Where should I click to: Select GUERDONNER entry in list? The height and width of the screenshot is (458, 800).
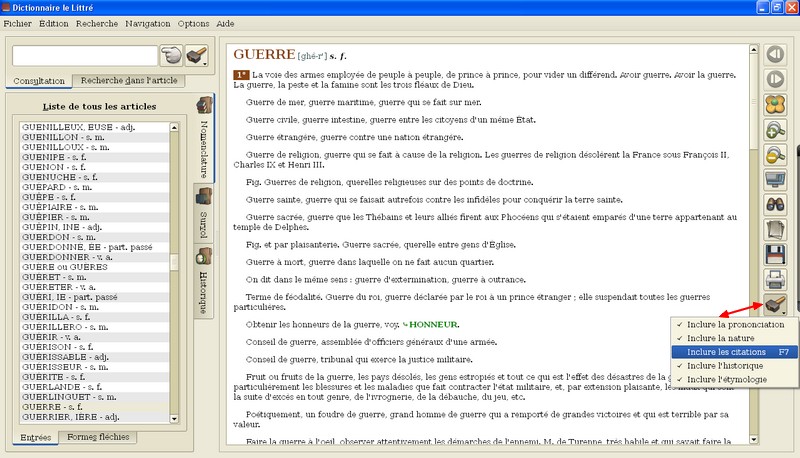pos(94,257)
